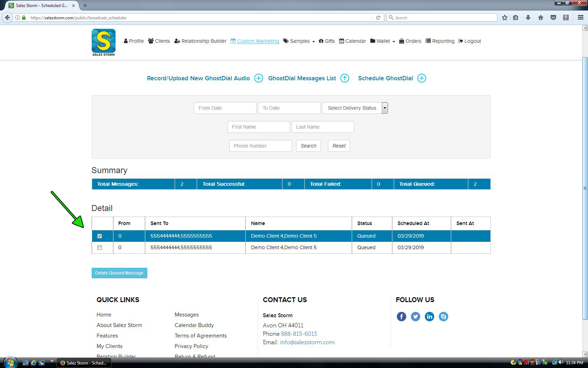Open the Skype social icon
588x368 pixels.
point(443,316)
